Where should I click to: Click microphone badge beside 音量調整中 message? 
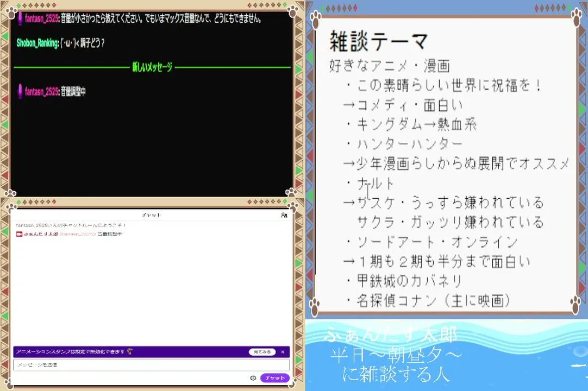[20, 91]
